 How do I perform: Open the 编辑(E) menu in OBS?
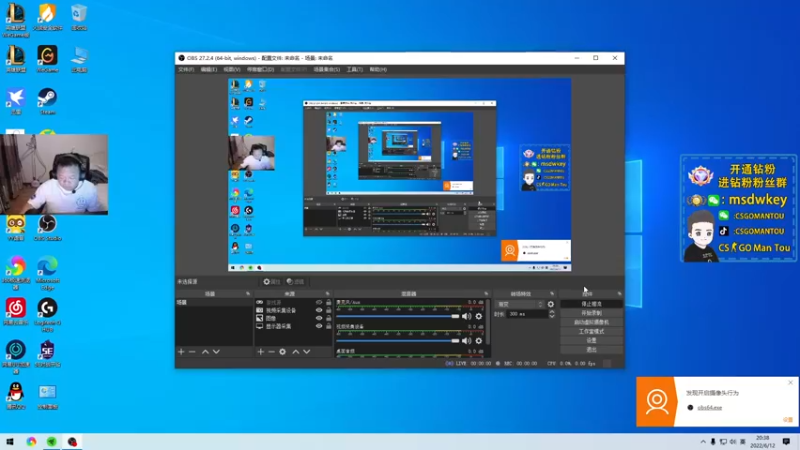[x=208, y=69]
